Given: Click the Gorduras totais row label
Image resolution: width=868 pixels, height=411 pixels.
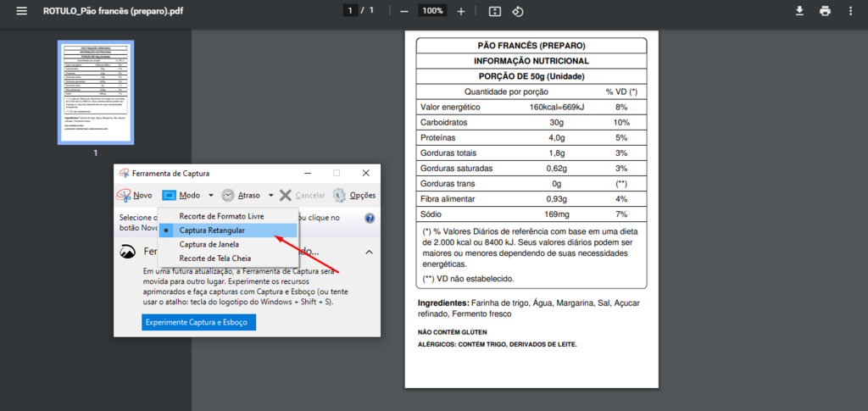Looking at the screenshot, I should (x=448, y=153).
